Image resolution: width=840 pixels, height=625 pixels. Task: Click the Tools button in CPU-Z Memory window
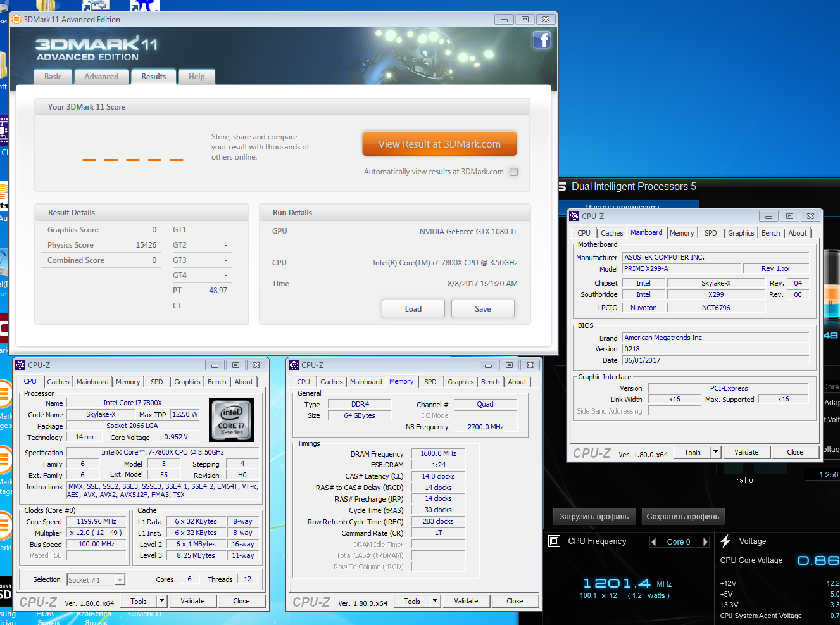(412, 601)
